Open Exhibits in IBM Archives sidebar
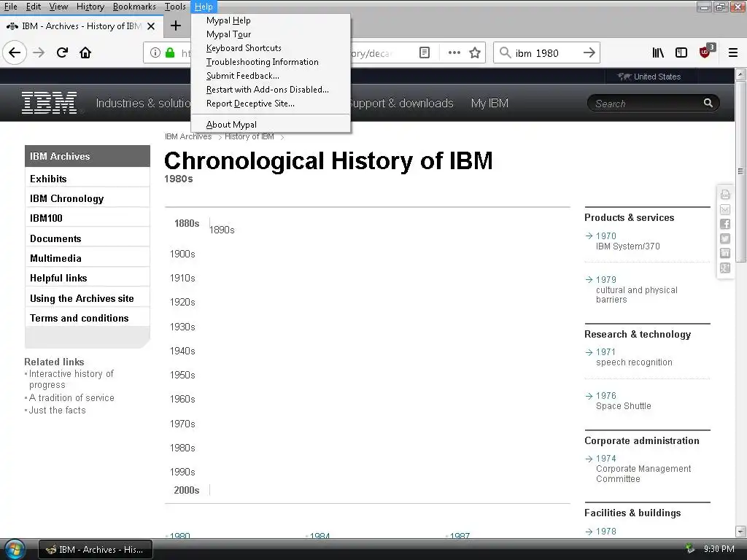747x560 pixels. coord(88,179)
